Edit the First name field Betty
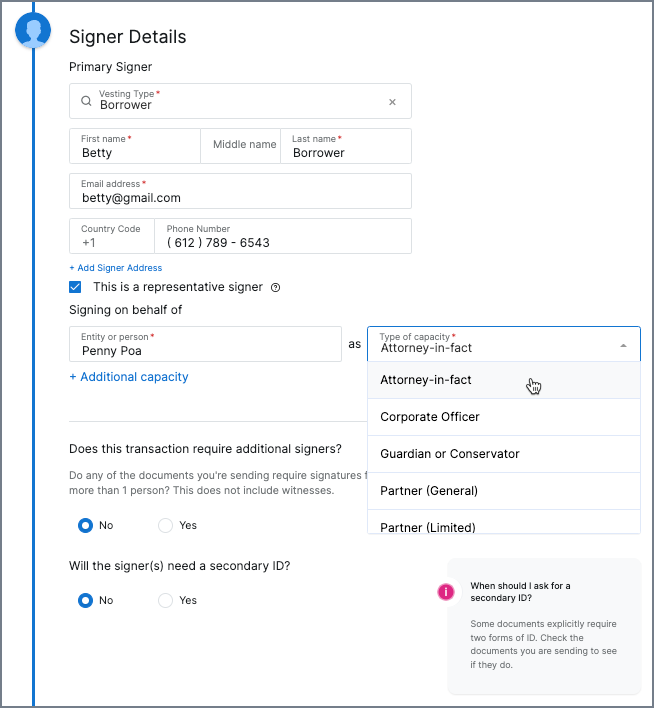The image size is (654, 708). point(135,146)
